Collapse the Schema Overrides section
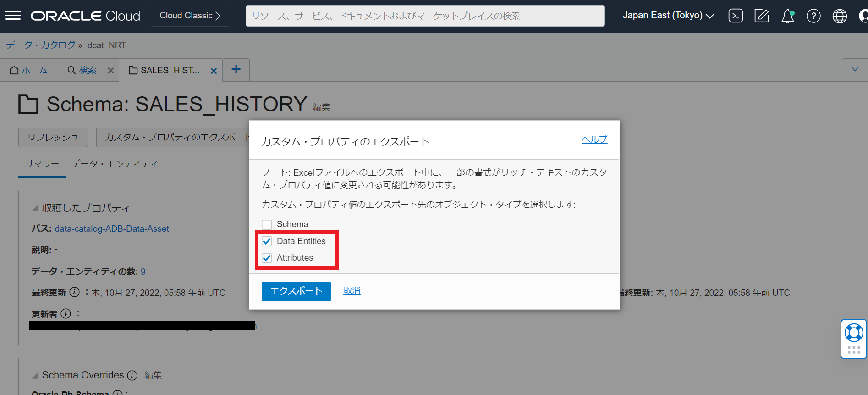This screenshot has width=868, height=395. tap(35, 376)
